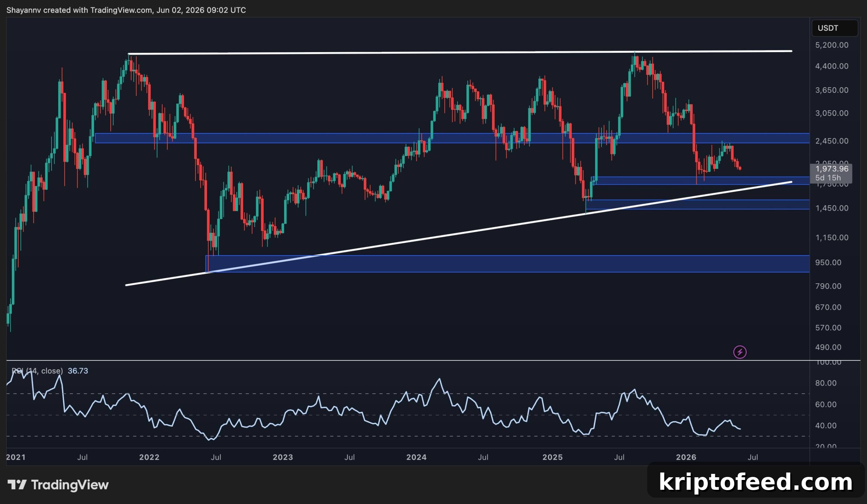Click the current price label 1,973.96
This screenshot has height=504, width=867.
pos(831,169)
